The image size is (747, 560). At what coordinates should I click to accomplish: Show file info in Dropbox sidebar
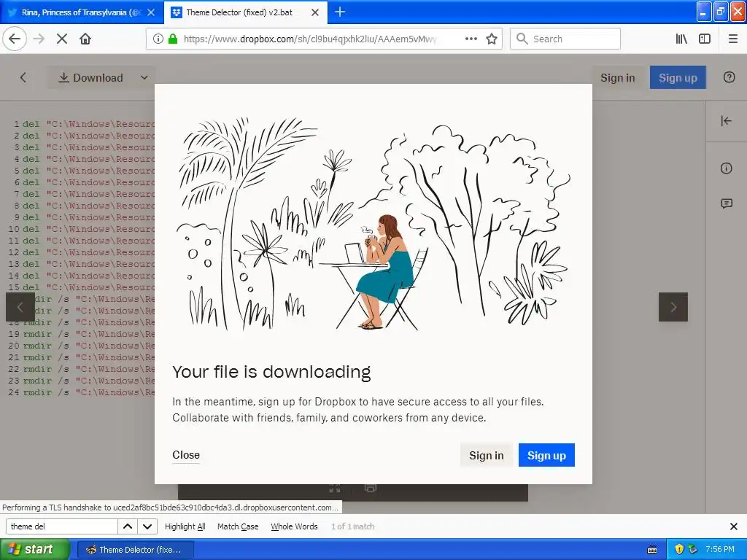pyautogui.click(x=726, y=168)
